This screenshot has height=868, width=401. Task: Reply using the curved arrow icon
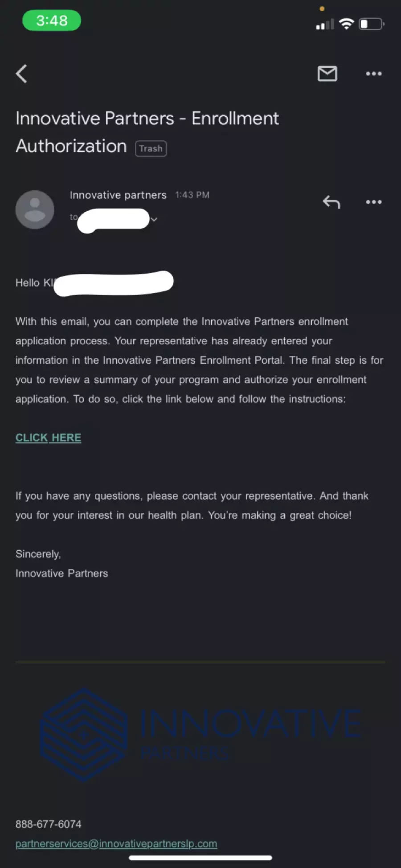click(x=331, y=202)
